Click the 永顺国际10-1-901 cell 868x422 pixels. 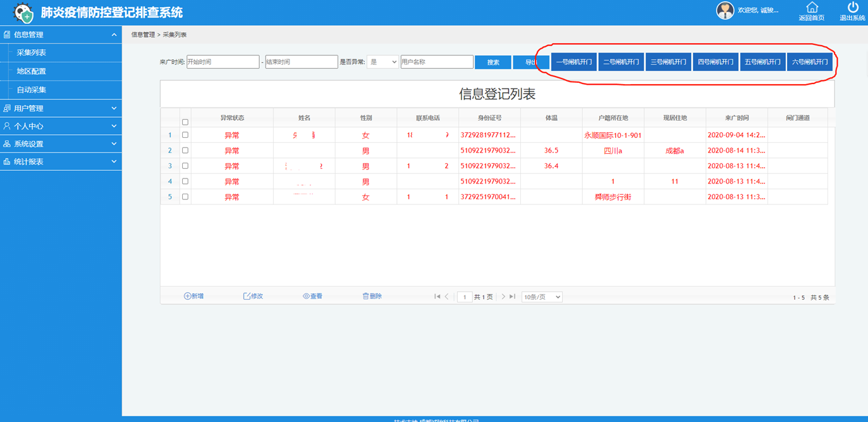613,135
